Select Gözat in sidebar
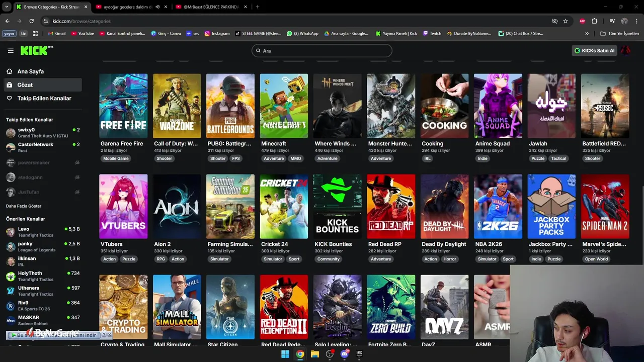 pos(42,85)
